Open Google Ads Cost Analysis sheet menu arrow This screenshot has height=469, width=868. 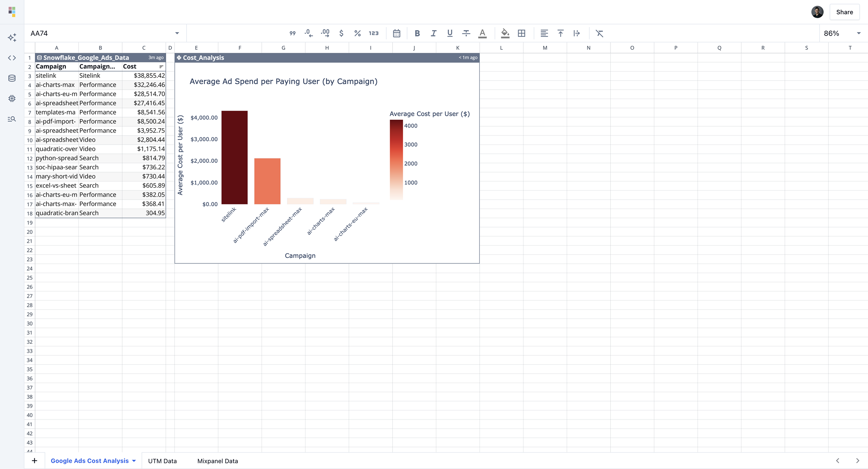(134, 461)
